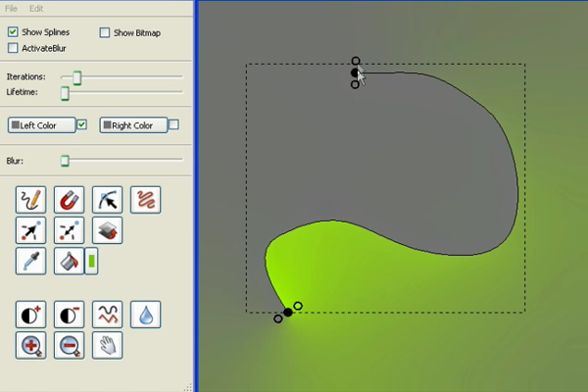
Task: Select the wavy lines smoothing tool
Action: [x=107, y=315]
